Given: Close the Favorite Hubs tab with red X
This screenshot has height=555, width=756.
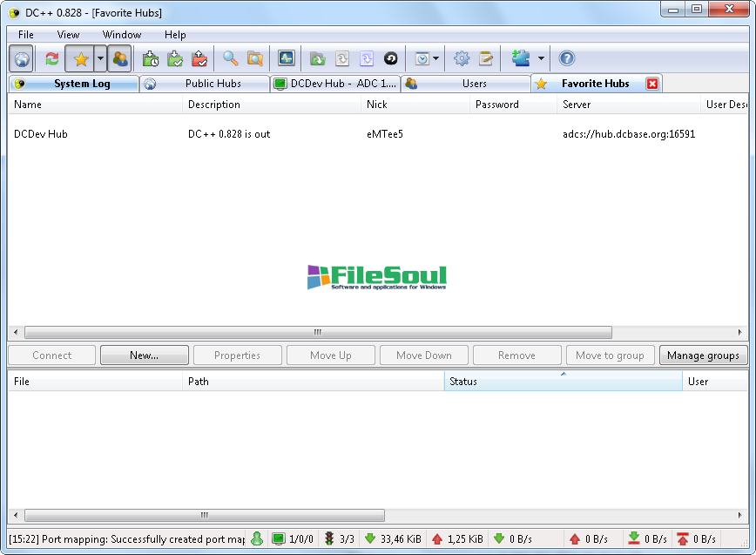Looking at the screenshot, I should [x=651, y=84].
